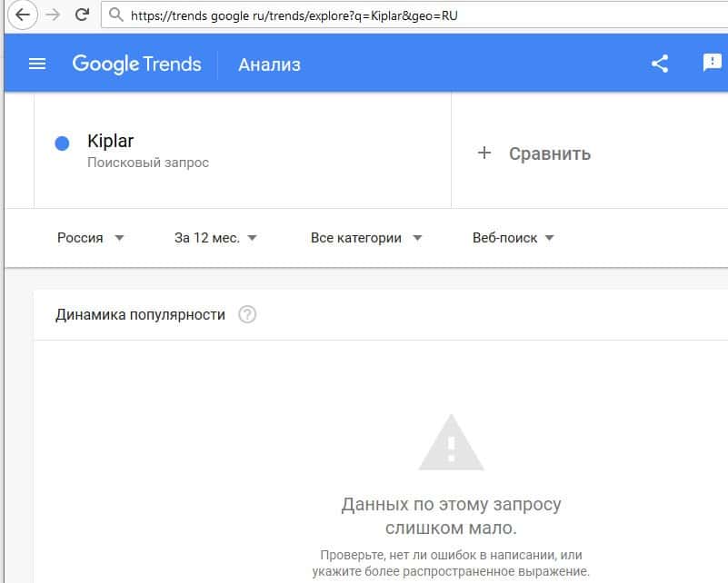
Task: Click the magnifier icon in the address bar
Action: 115,15
